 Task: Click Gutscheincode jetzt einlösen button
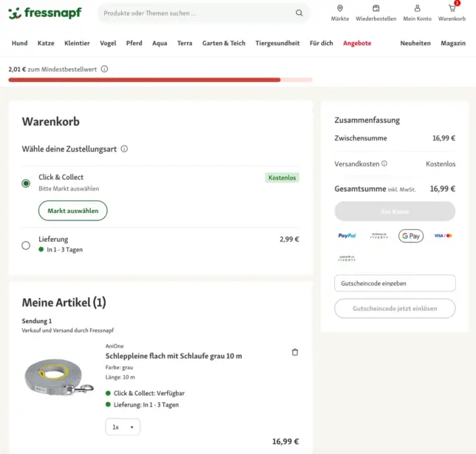point(395,308)
